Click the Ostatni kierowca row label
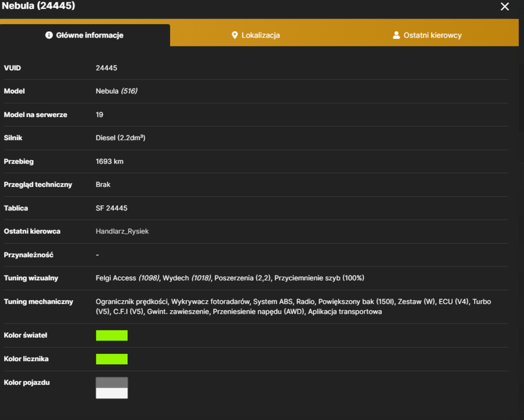The height and width of the screenshot is (420, 524). (32, 231)
